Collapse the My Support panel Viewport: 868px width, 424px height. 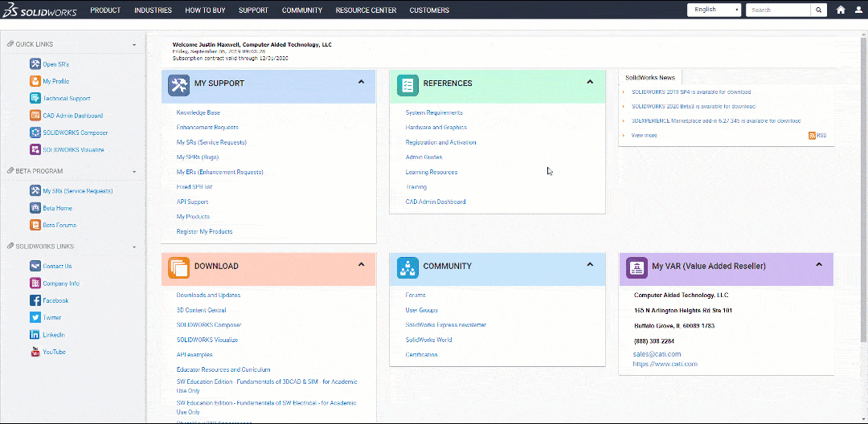click(x=361, y=82)
